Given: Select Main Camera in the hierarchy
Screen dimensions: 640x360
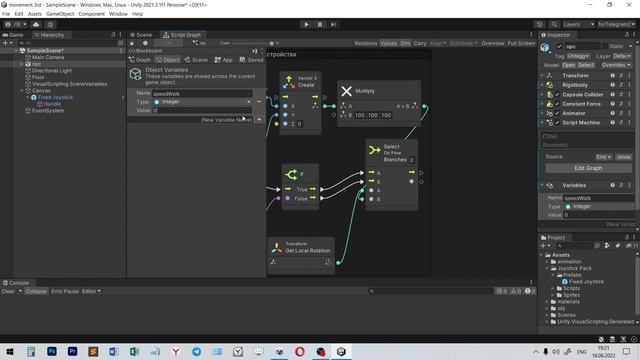Looking at the screenshot, I should pyautogui.click(x=48, y=57).
